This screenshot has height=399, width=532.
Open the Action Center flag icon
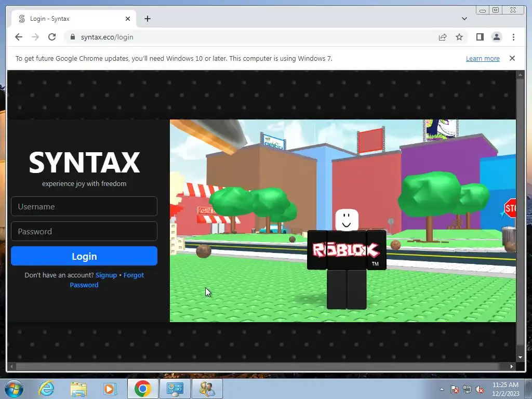coord(454,389)
